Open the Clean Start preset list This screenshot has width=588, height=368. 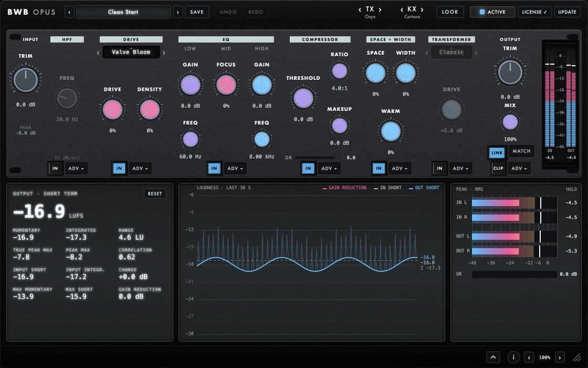[x=123, y=12]
